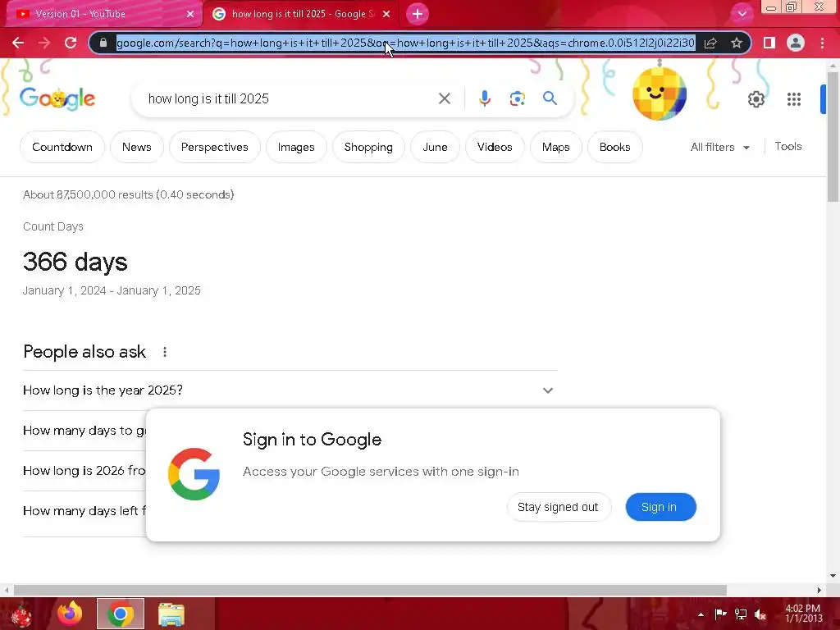Click the taskbar clock showing 4:02 PM
This screenshot has width=840, height=630.
(803, 614)
